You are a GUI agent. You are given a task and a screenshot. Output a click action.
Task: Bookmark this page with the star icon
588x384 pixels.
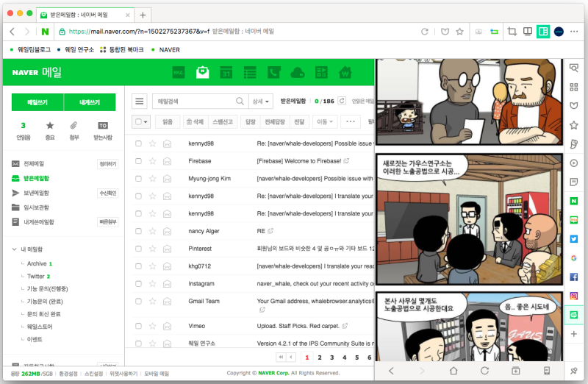(x=459, y=32)
